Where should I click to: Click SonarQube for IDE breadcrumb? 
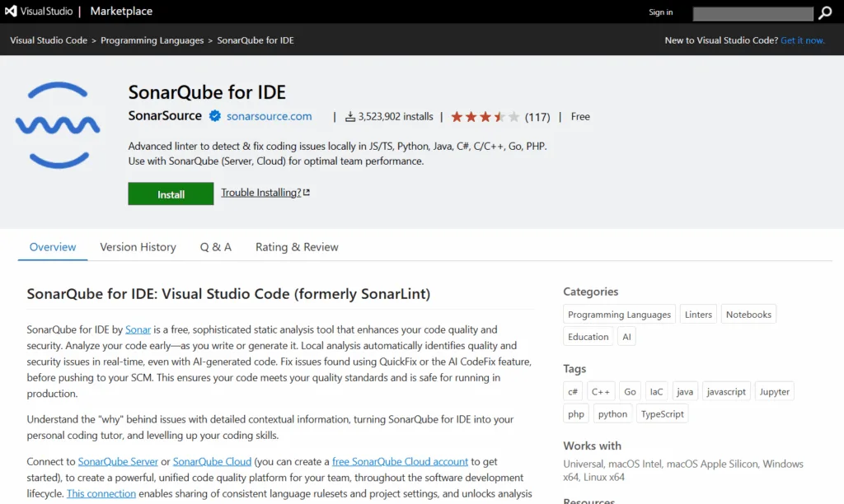pyautogui.click(x=256, y=40)
